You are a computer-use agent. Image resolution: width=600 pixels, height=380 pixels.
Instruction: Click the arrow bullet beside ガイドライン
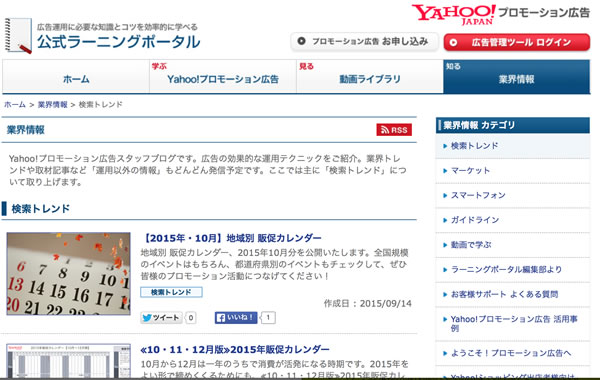(445, 220)
